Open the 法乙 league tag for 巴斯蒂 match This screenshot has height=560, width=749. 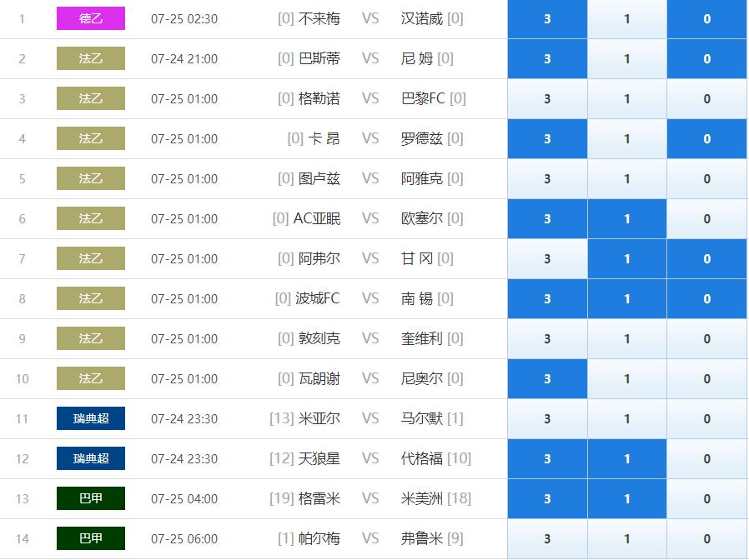coord(91,58)
